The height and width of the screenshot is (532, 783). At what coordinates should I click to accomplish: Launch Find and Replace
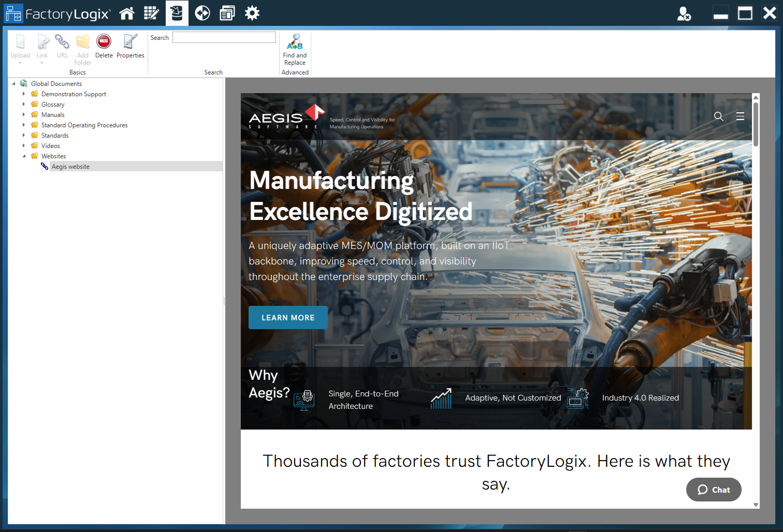coord(295,50)
